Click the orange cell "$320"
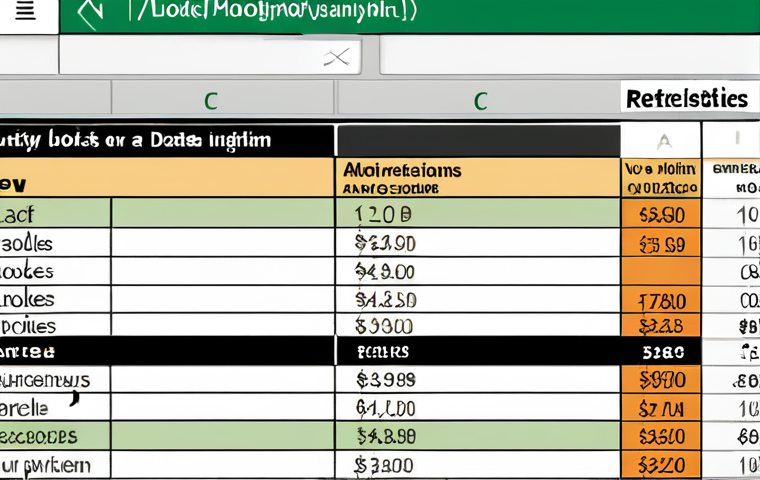Screen dimensions: 760x480 click(x=661, y=465)
